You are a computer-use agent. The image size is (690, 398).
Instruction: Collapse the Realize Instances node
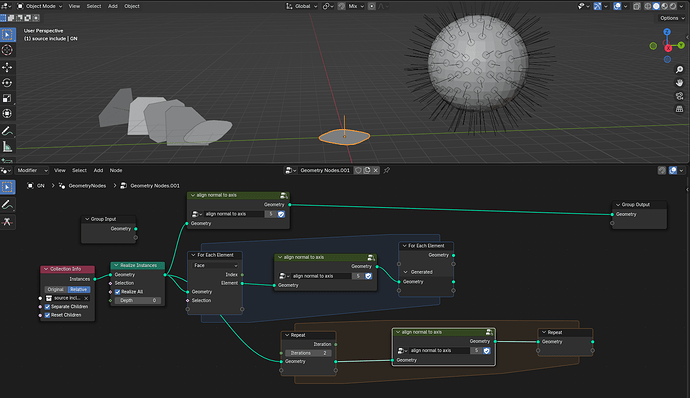point(116,265)
